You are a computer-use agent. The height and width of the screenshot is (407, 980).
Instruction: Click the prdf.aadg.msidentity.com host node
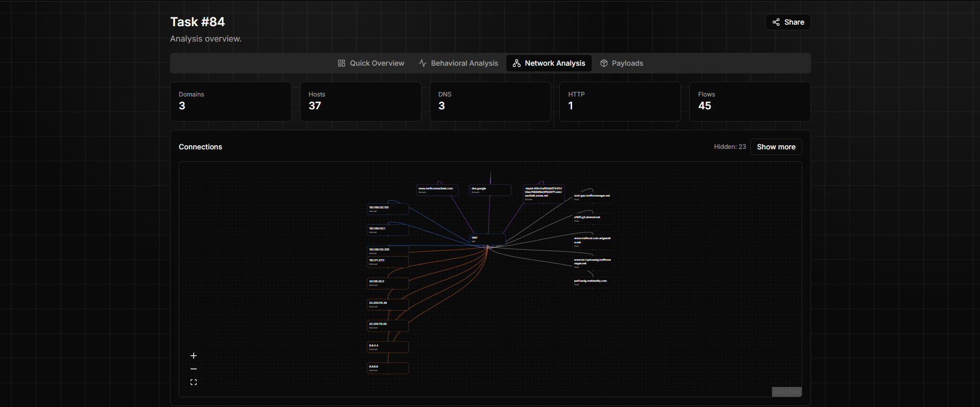pos(593,282)
